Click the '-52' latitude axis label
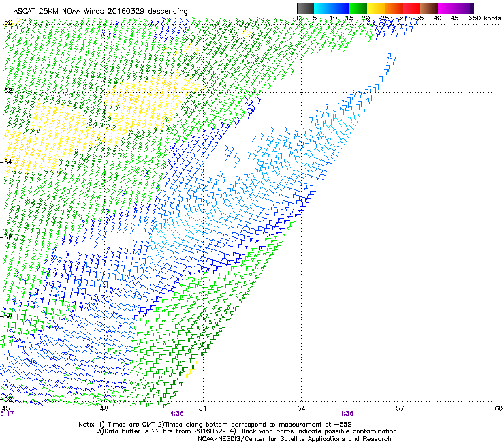 click(6, 91)
